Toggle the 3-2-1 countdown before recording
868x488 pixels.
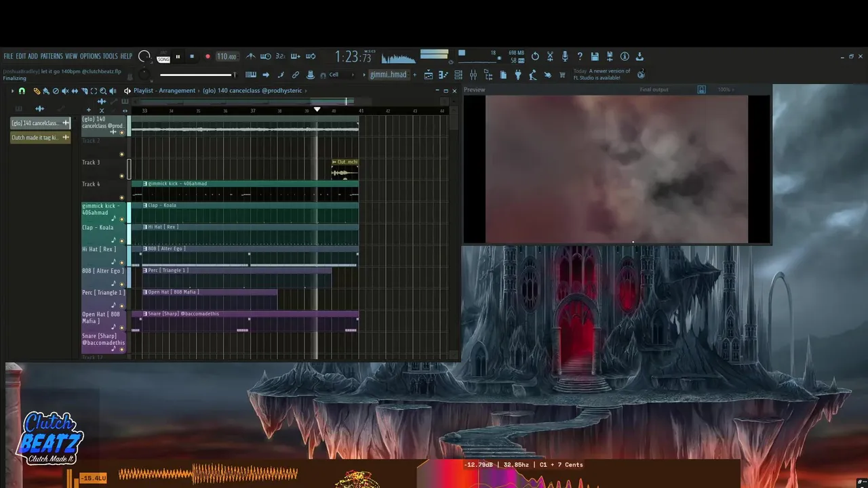click(x=281, y=56)
